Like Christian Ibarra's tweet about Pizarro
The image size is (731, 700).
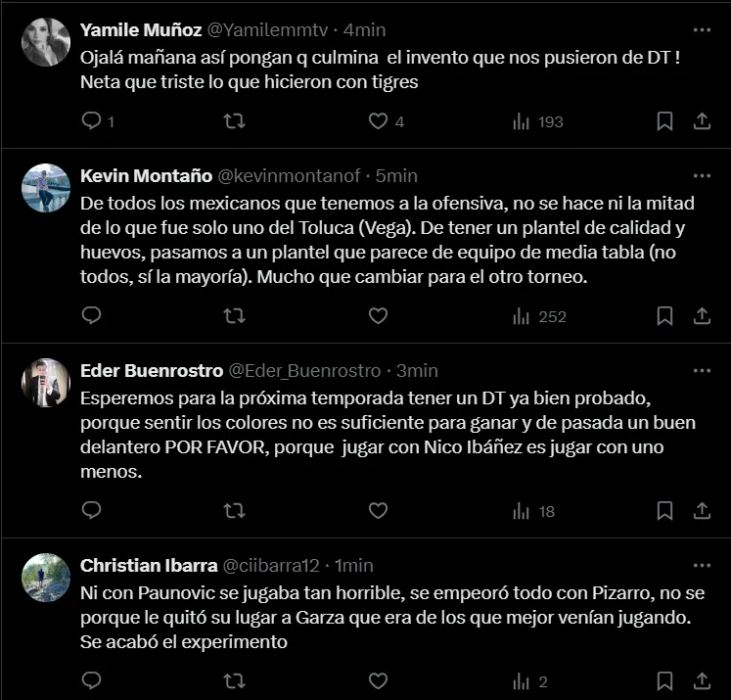click(x=378, y=681)
